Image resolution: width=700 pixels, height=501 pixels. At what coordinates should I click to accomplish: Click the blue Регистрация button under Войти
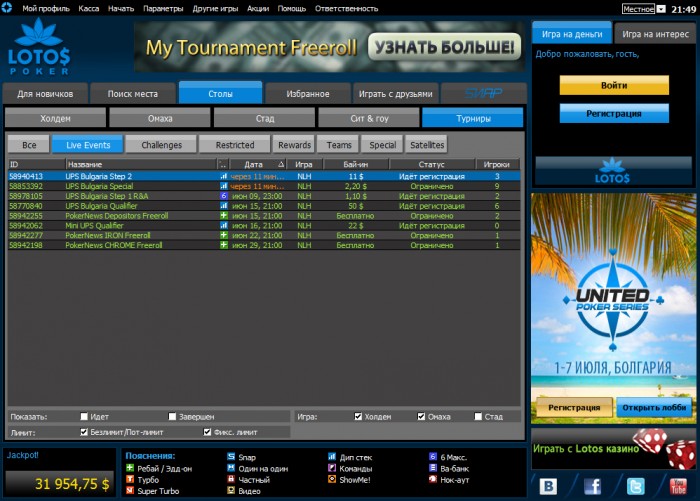(614, 113)
